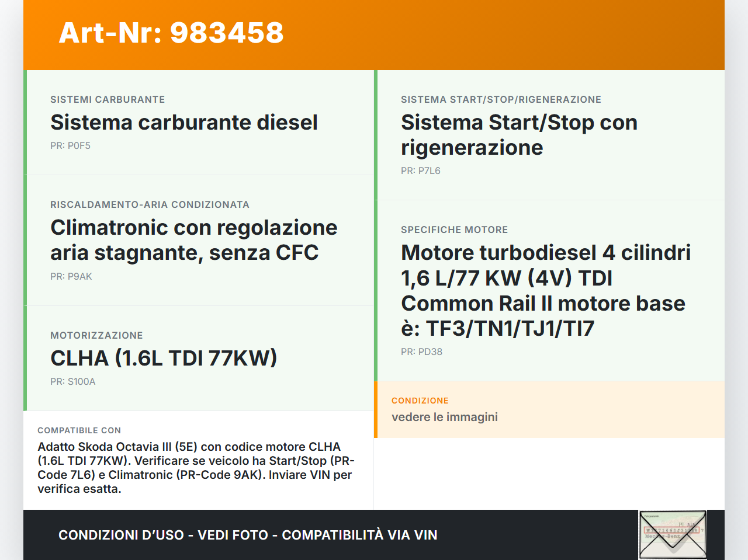
Task: Click the "MOTORIZZAZIONE" label
Action: (x=96, y=335)
